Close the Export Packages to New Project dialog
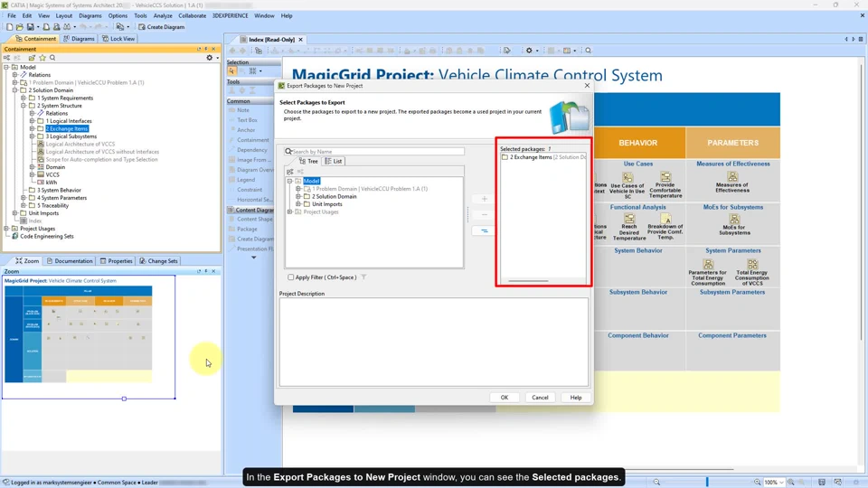This screenshot has height=488, width=868. point(587,86)
